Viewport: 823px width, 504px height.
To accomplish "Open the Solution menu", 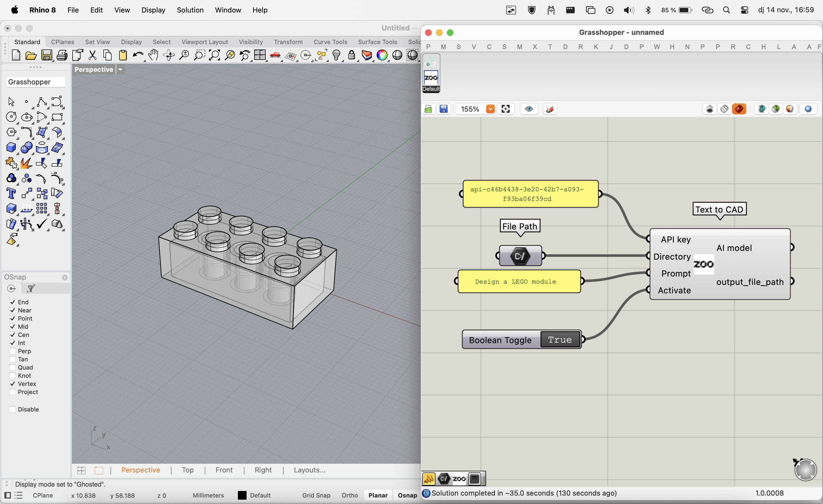I will tap(190, 10).
